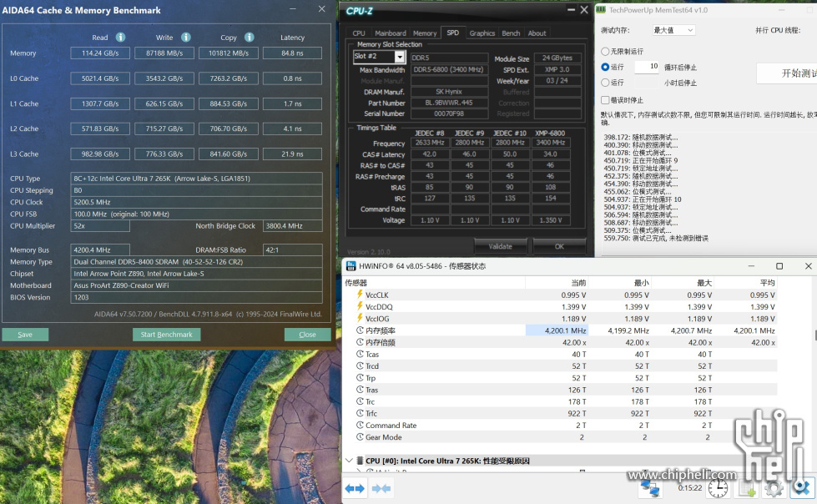817x504 pixels.
Task: Enable the 错误时停止 checkbox
Action: click(605, 99)
